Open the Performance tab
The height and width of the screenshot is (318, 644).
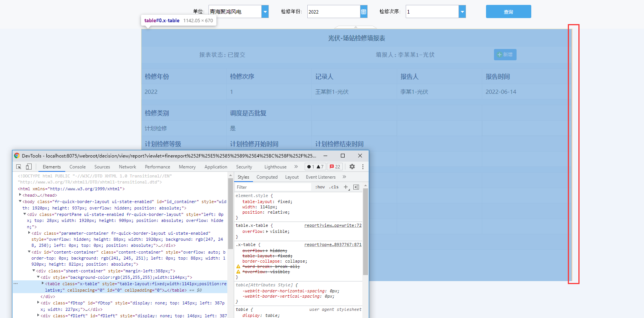coord(158,167)
